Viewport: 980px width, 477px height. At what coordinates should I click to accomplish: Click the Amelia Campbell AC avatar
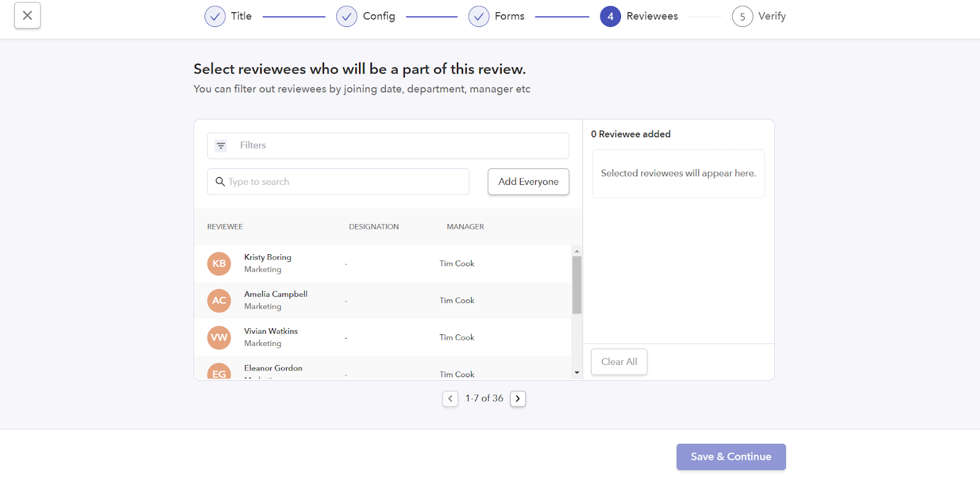coord(219,301)
